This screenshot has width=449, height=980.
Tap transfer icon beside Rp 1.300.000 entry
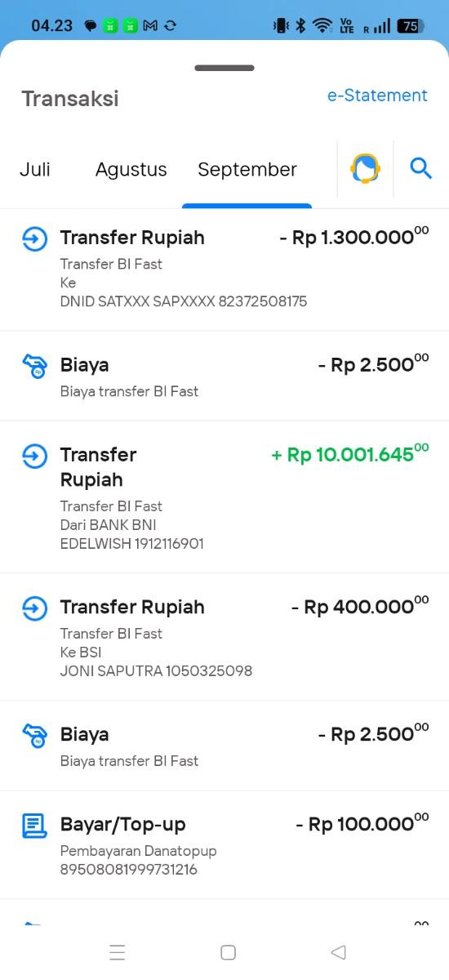pos(34,238)
